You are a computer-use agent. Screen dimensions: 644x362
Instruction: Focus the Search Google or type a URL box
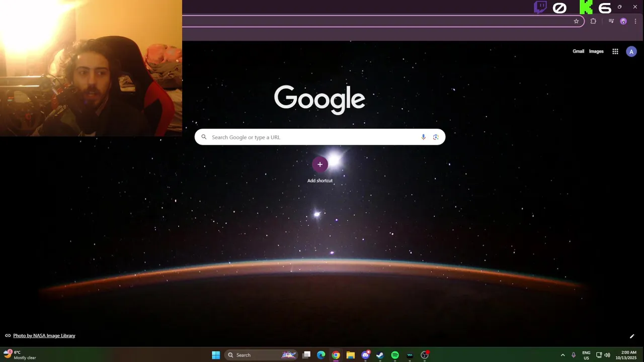pyautogui.click(x=320, y=137)
